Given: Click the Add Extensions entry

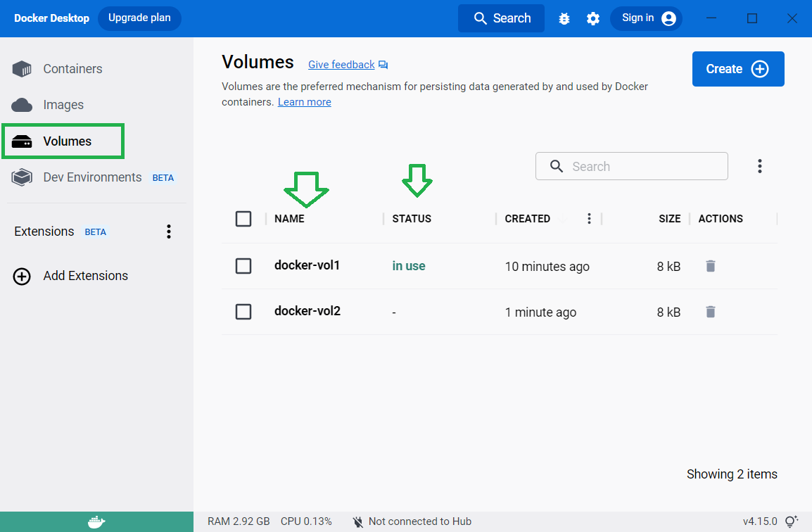Looking at the screenshot, I should click(85, 276).
